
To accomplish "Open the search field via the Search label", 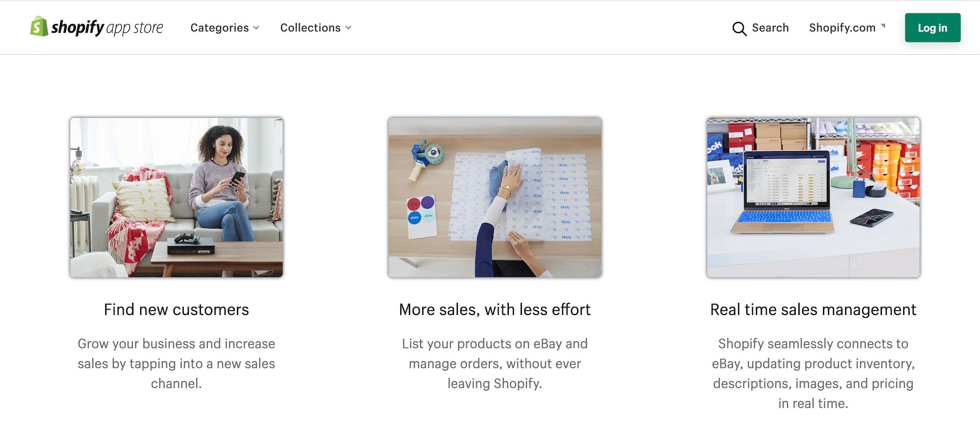I will 770,28.
